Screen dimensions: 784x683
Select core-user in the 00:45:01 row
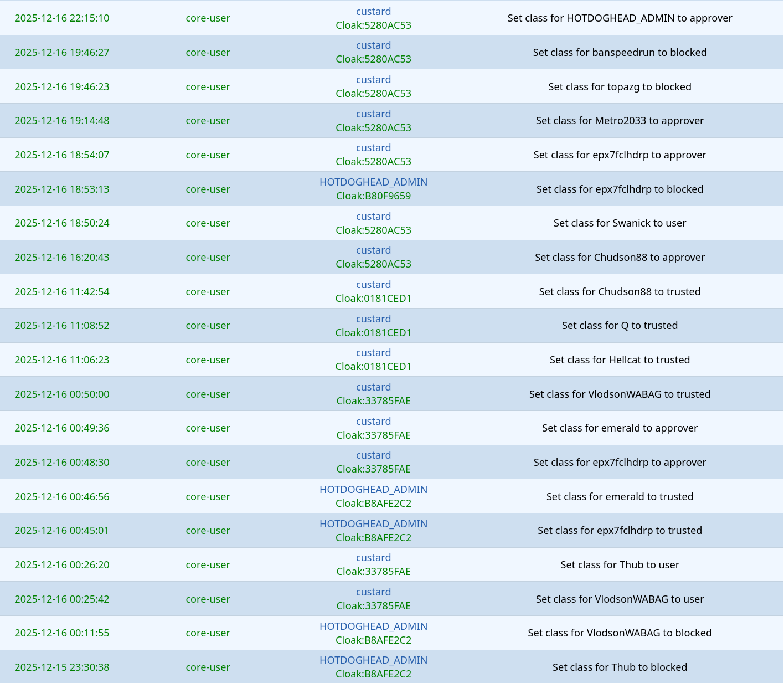[x=208, y=531]
